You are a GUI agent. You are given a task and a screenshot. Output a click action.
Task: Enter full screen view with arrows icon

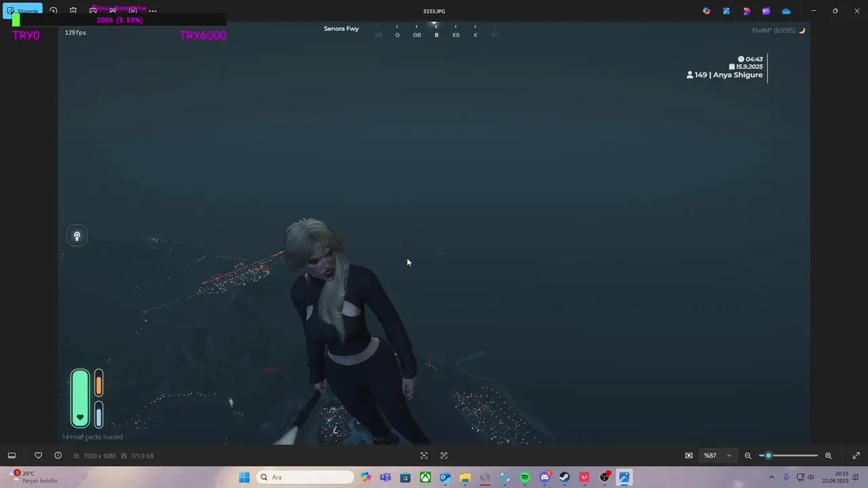click(x=856, y=455)
